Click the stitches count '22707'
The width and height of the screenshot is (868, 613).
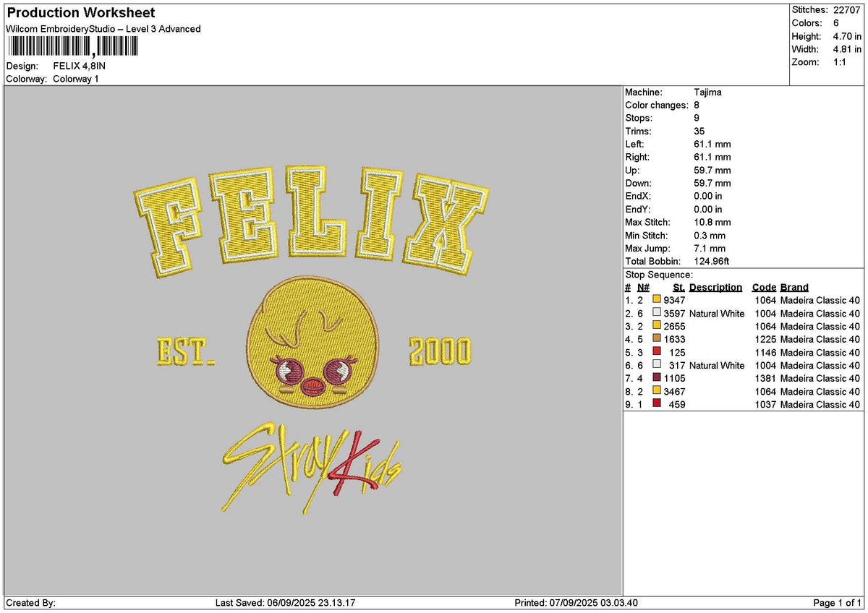tap(847, 10)
